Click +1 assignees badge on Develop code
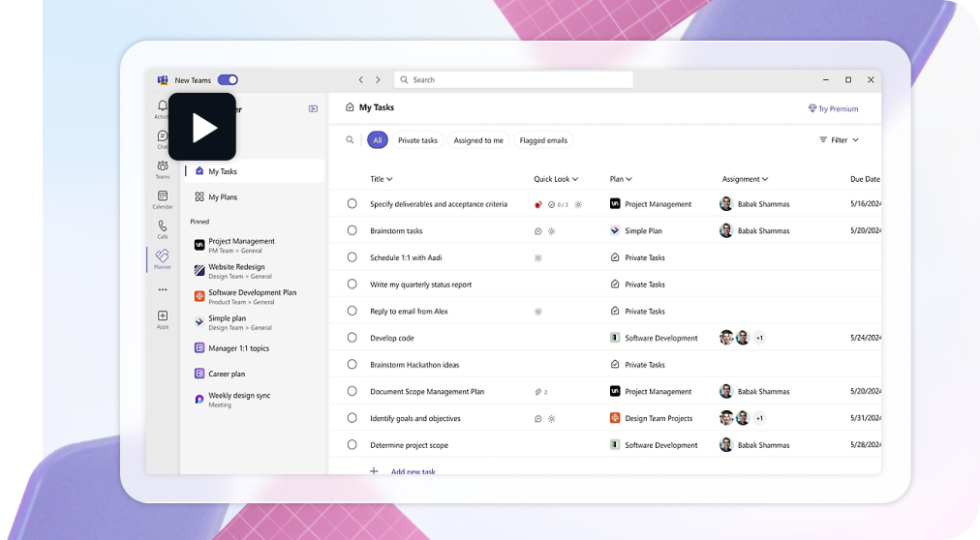Viewport: 980px width, 540px height. [x=759, y=338]
